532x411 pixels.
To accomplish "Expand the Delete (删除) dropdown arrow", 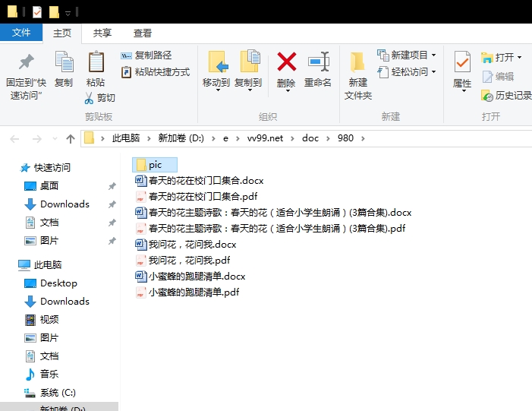I will coord(288,90).
